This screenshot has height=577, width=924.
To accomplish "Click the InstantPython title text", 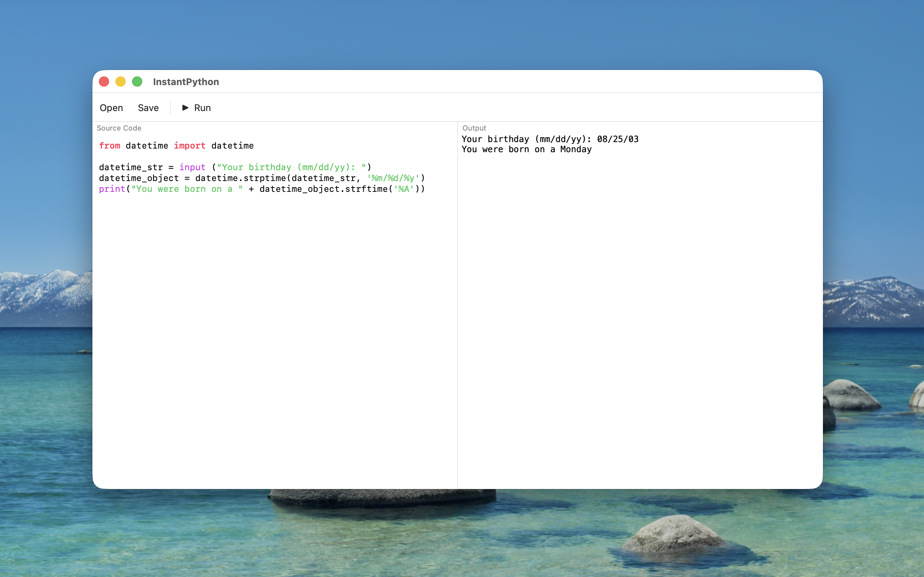I will pyautogui.click(x=186, y=82).
